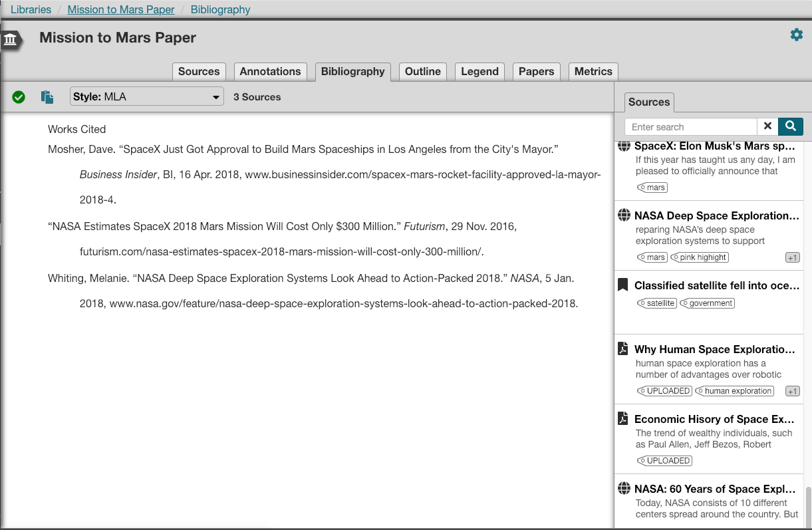
Task: Expand +1 tags on Why Human Space source
Action: (x=792, y=392)
